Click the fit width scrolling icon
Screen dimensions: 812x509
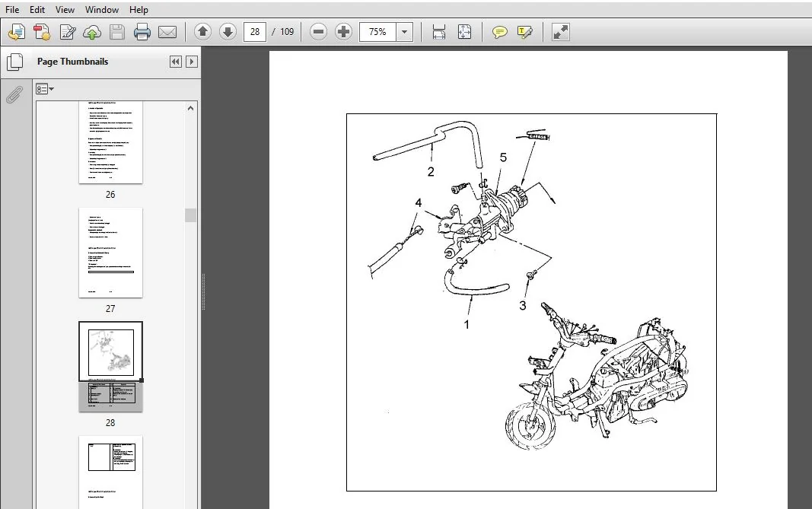(x=438, y=32)
